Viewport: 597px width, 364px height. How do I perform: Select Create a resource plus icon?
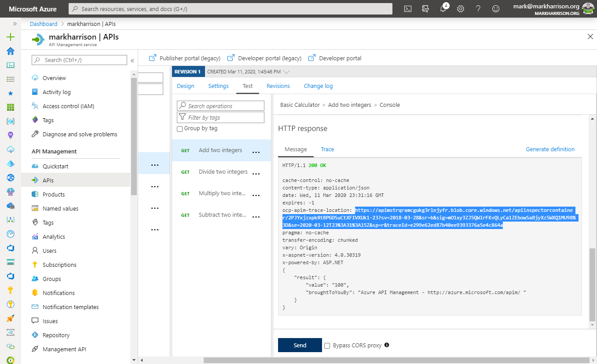10,37
